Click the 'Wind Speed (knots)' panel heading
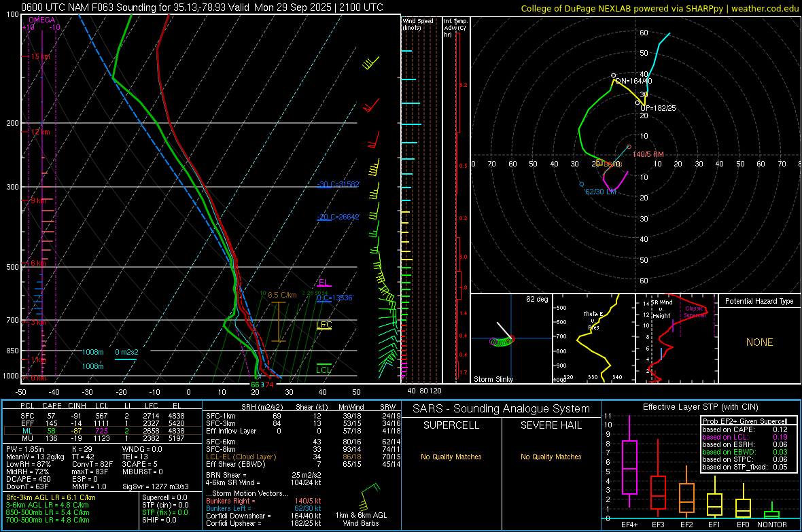The image size is (802, 532). pyautogui.click(x=417, y=24)
